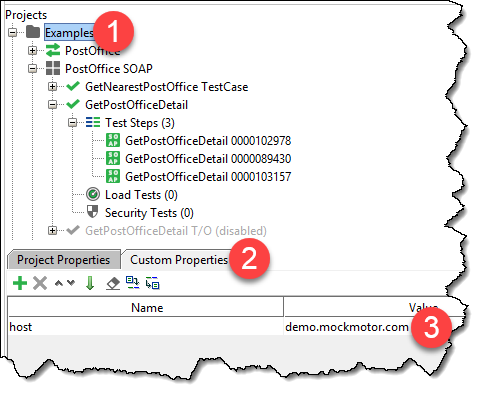This screenshot has height=396, width=486.
Task: Click the Security Tests shield icon
Action: (92, 212)
